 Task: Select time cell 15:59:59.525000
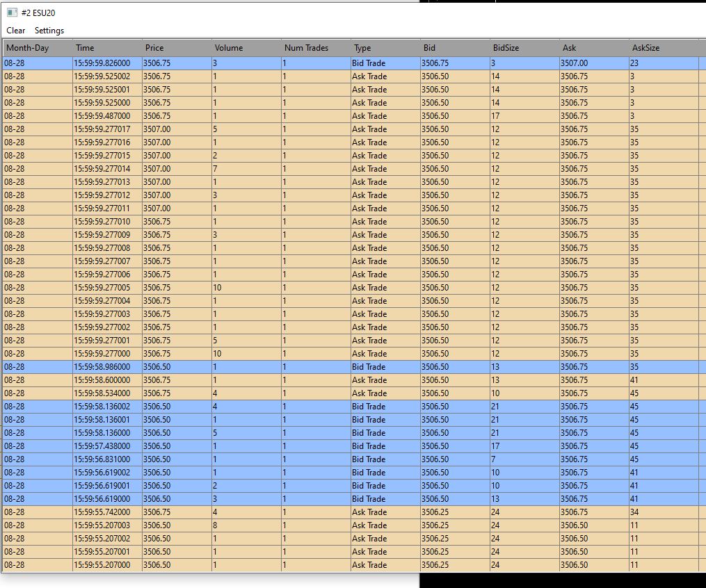[x=106, y=103]
